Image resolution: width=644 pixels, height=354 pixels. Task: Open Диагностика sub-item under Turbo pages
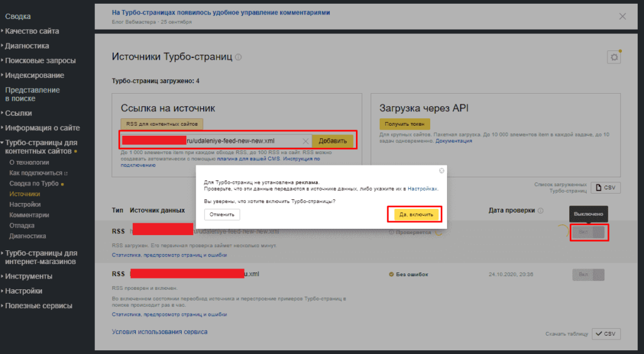pyautogui.click(x=28, y=236)
